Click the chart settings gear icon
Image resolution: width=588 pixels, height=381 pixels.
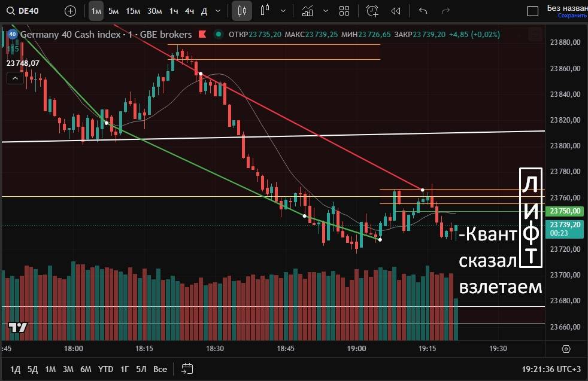tap(566, 349)
